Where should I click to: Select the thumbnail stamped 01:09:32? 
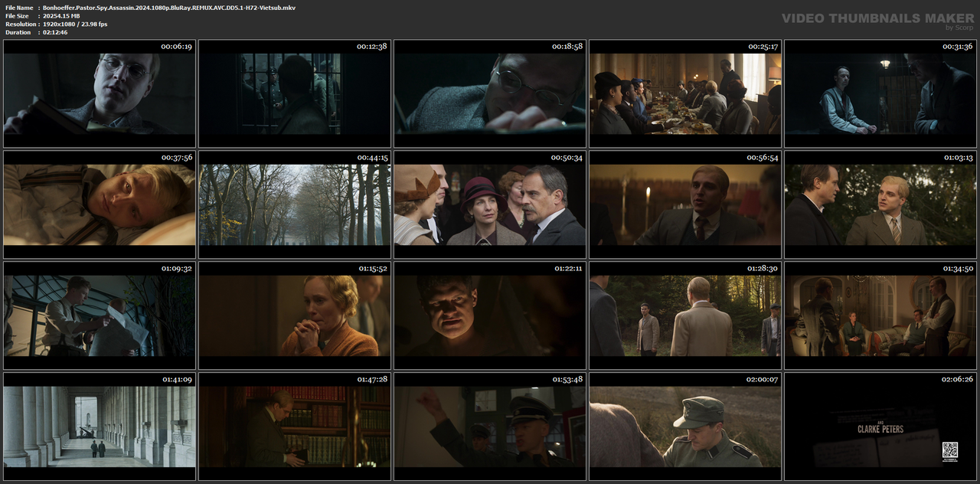click(x=100, y=316)
